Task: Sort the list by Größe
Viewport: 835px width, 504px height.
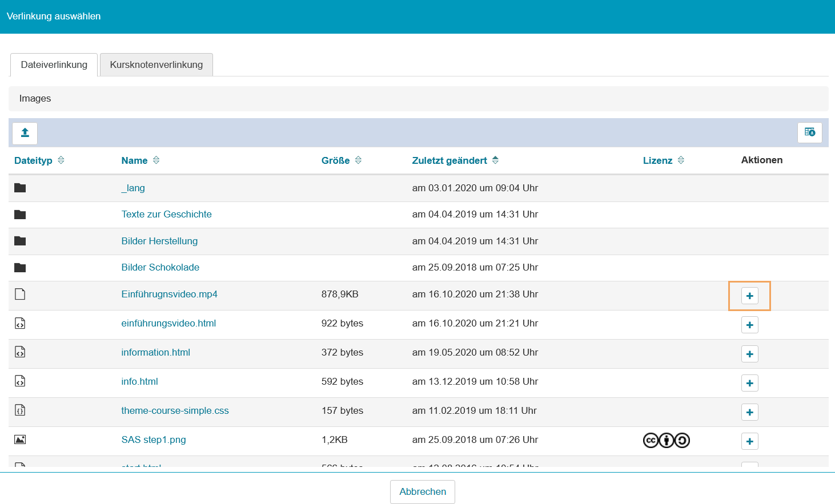Action: point(341,160)
